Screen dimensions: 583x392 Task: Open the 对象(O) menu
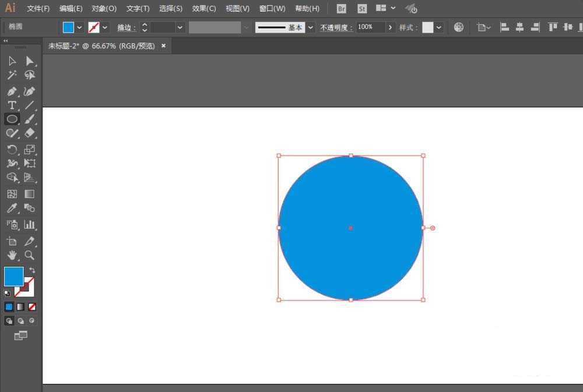[104, 9]
